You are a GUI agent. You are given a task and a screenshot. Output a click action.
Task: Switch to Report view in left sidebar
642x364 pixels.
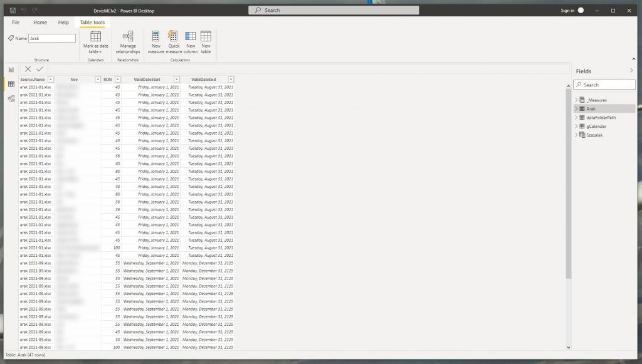click(11, 70)
